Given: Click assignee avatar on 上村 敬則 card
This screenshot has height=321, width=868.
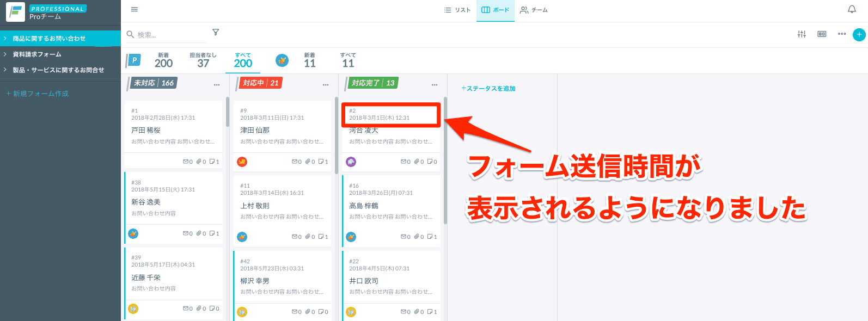Looking at the screenshot, I should pos(242,237).
